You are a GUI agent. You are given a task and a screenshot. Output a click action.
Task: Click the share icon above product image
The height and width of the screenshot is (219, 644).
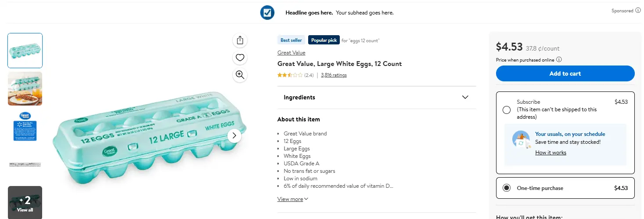point(240,40)
